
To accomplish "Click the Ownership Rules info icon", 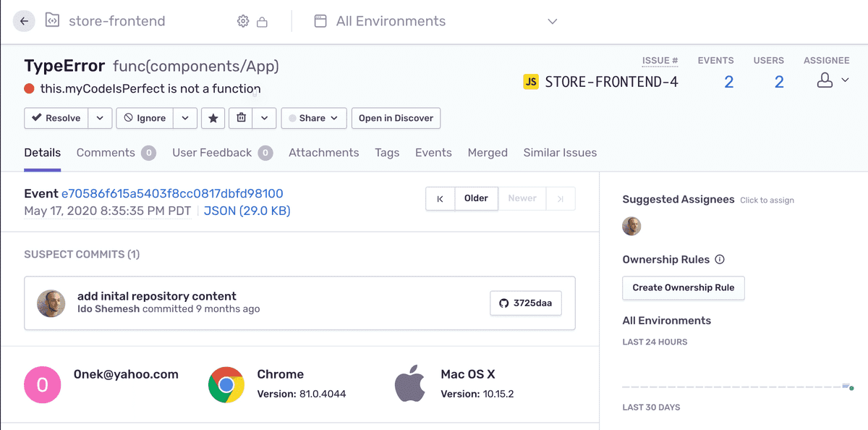I will click(720, 259).
